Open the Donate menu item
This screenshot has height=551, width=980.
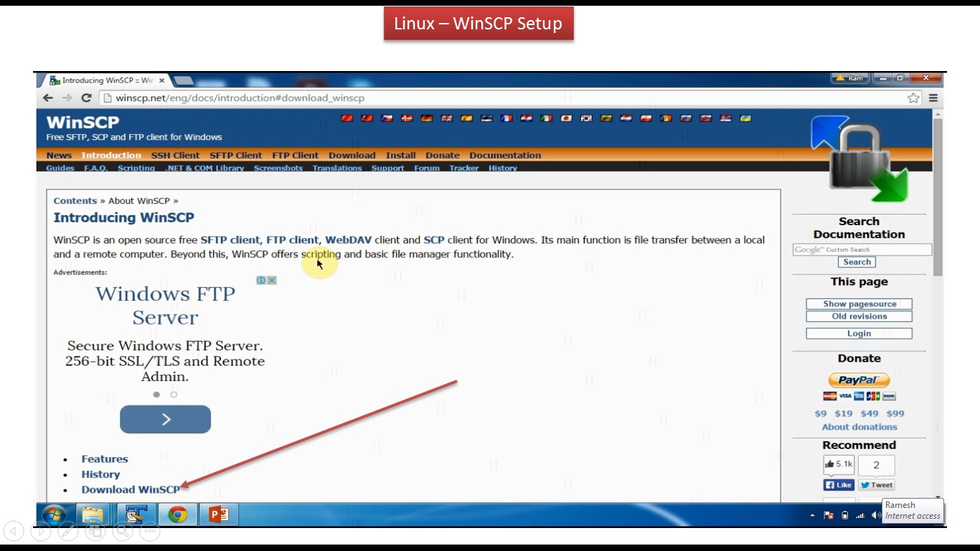(443, 155)
